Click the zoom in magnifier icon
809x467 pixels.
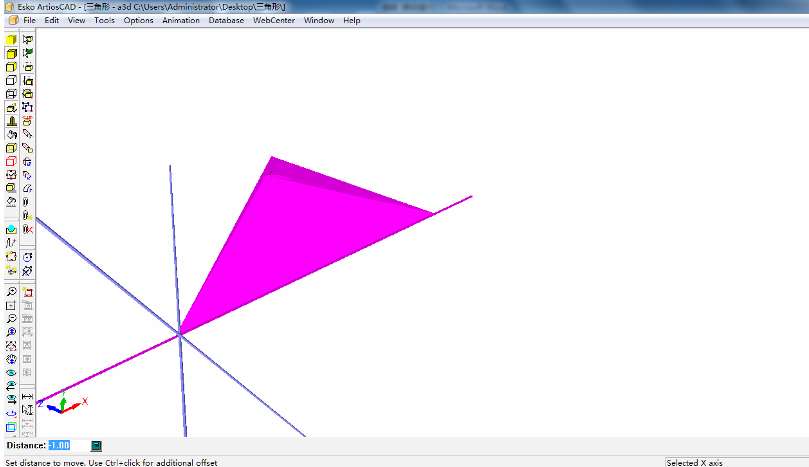pyautogui.click(x=11, y=292)
